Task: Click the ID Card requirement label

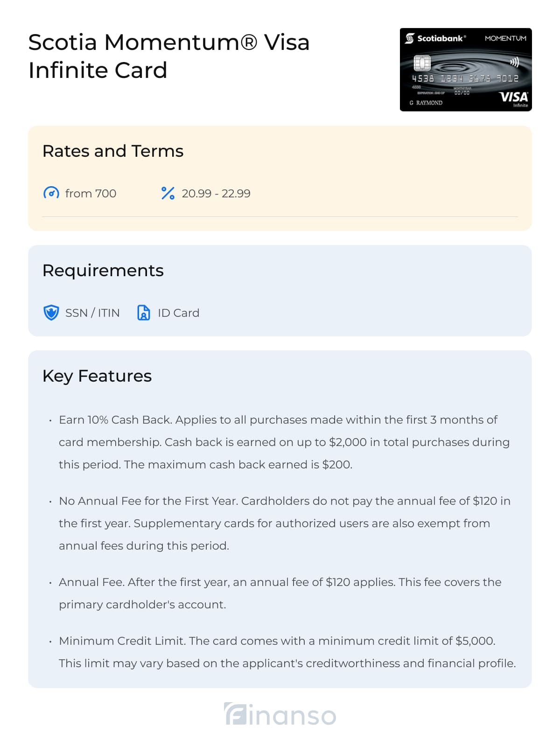Action: pos(178,313)
